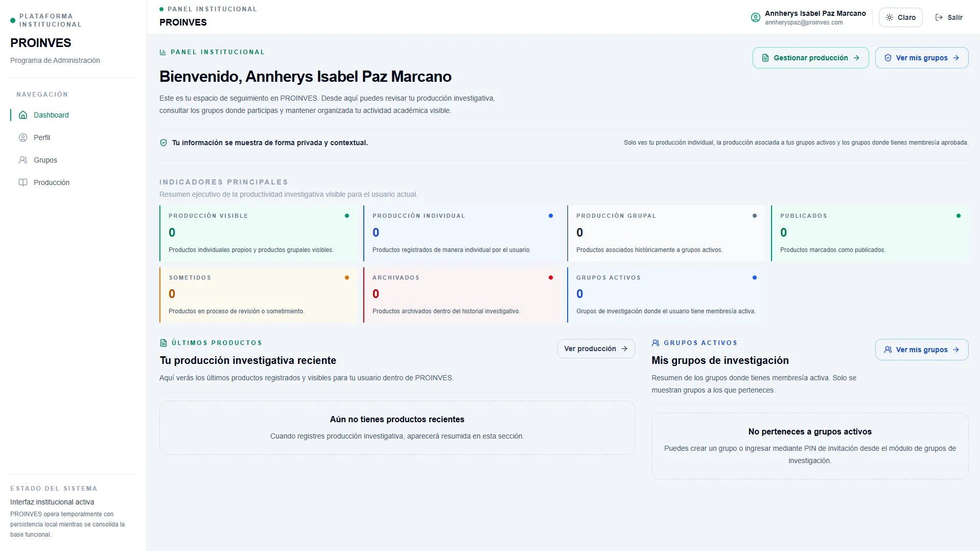Screen dimensions: 980x551
Task: Click the user avatar icon in header
Action: tap(756, 17)
